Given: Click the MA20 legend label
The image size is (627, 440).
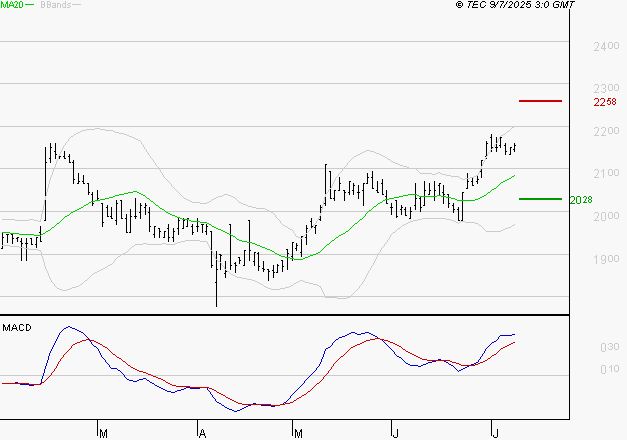Looking at the screenshot, I should tap(11, 5).
